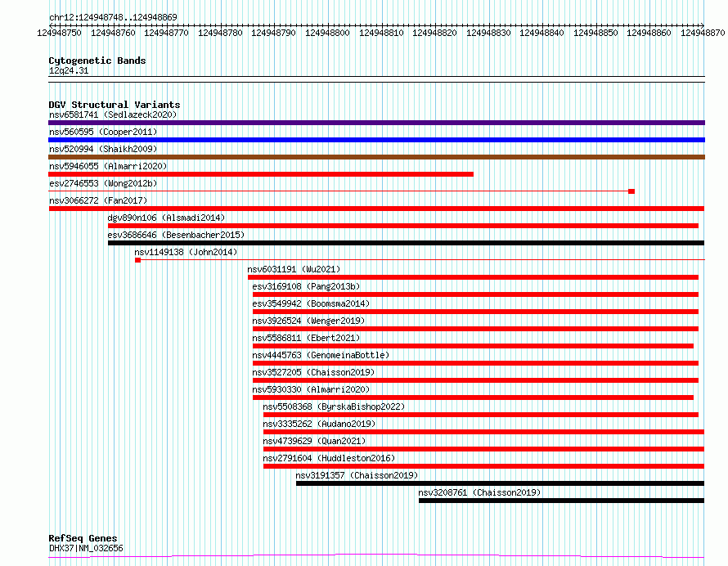The image size is (728, 566).
Task: Click the RefSeq Genes track title
Action: pos(83,538)
